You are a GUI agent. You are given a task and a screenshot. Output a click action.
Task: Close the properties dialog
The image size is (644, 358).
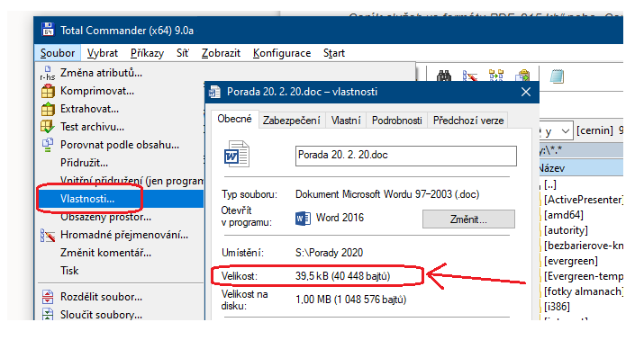tap(526, 92)
